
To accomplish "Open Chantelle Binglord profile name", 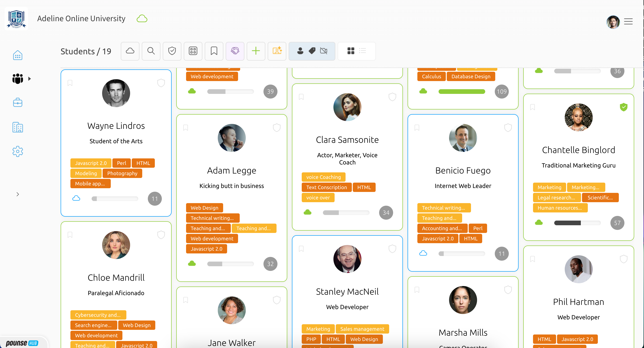I will tap(578, 150).
